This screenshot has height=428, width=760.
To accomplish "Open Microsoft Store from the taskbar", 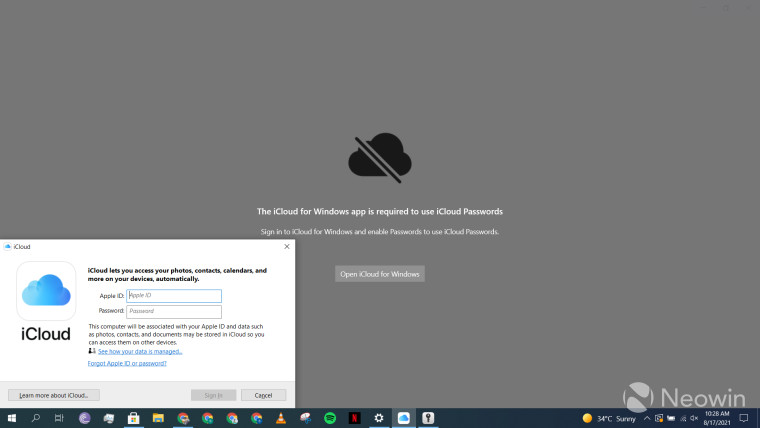I will pyautogui.click(x=133, y=418).
